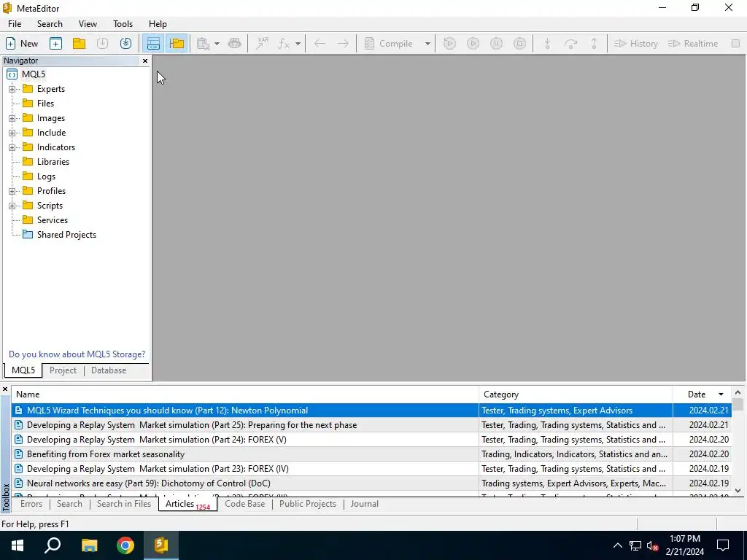Select the Logs folder
Viewport: 747px width, 560px height.
[x=46, y=176]
